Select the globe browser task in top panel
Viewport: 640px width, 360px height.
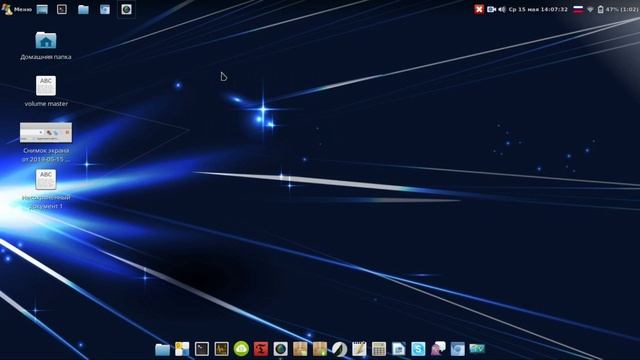click(126, 9)
